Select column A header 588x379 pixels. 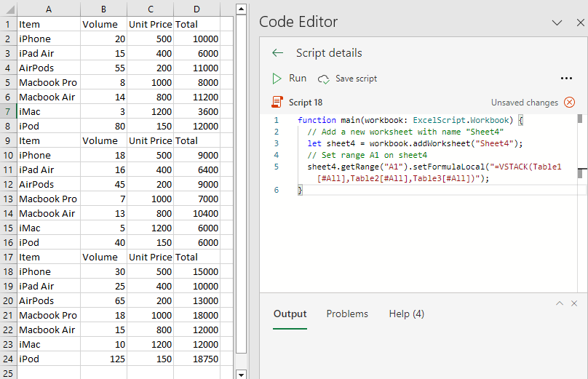[49, 9]
